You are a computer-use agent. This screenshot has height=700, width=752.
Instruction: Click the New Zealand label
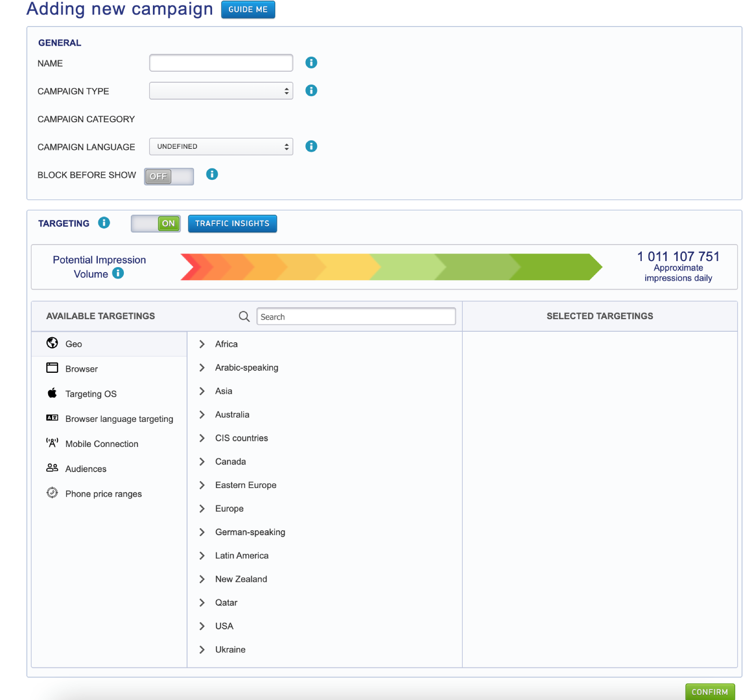click(241, 580)
